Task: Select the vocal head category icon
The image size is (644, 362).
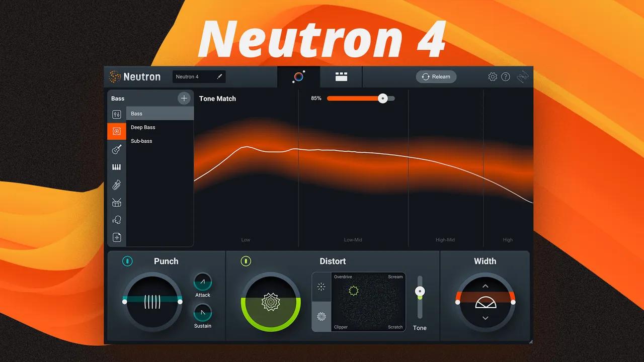Action: coord(117,220)
